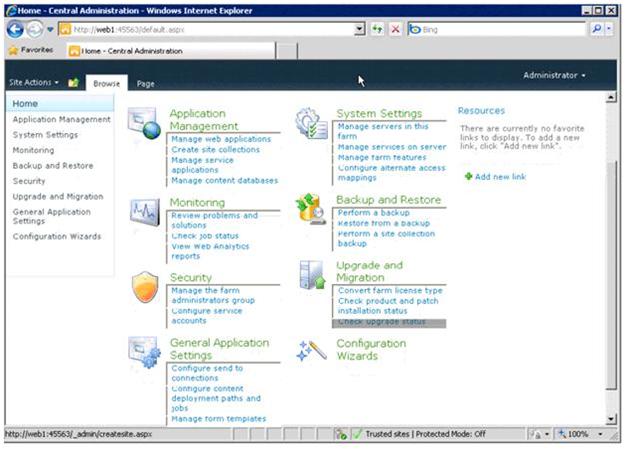Click the Search magnifier button
This screenshot has width=628, height=450.
click(596, 29)
